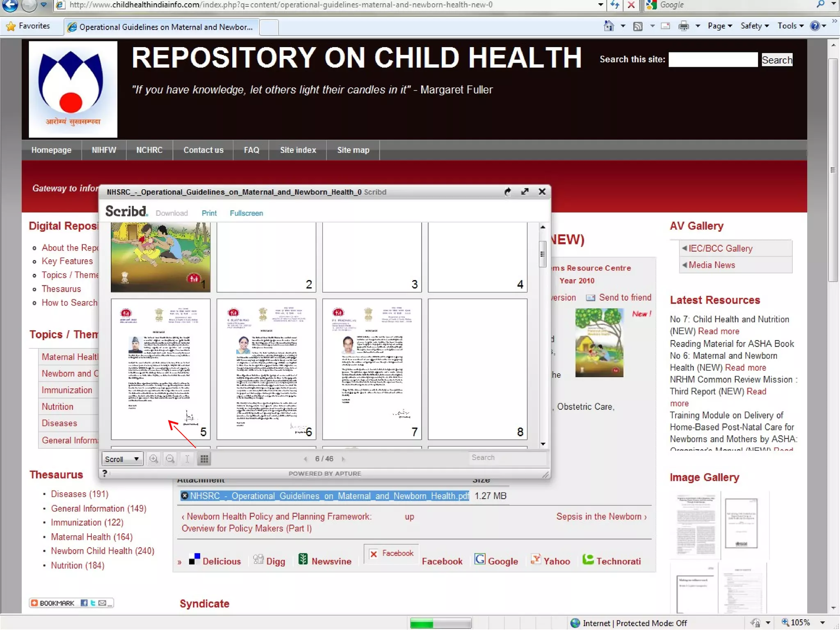Select the text selection cursor tool
Image resolution: width=840 pixels, height=630 pixels.
[187, 459]
